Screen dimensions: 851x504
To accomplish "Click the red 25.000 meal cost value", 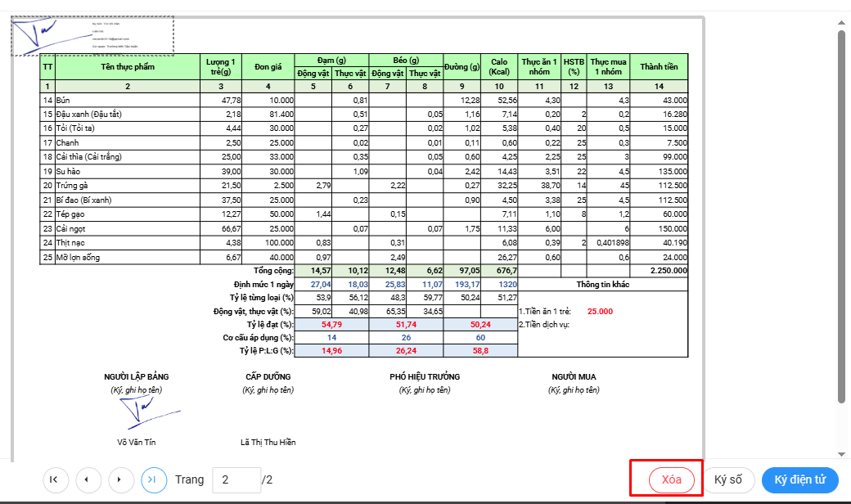I will tap(599, 312).
